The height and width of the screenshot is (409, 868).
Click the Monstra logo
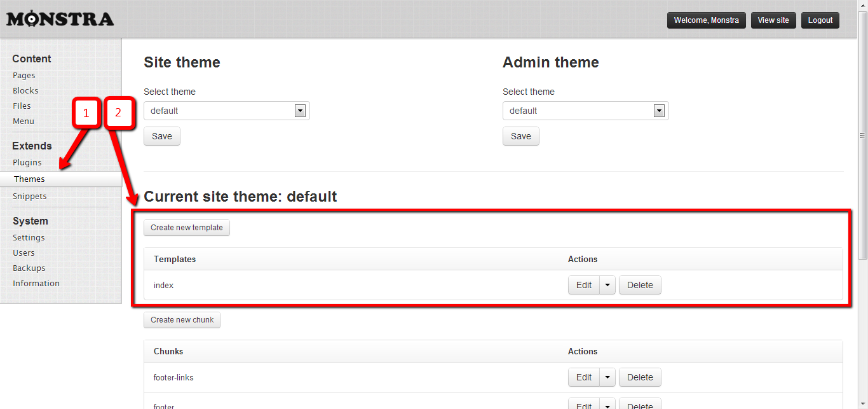(x=60, y=19)
